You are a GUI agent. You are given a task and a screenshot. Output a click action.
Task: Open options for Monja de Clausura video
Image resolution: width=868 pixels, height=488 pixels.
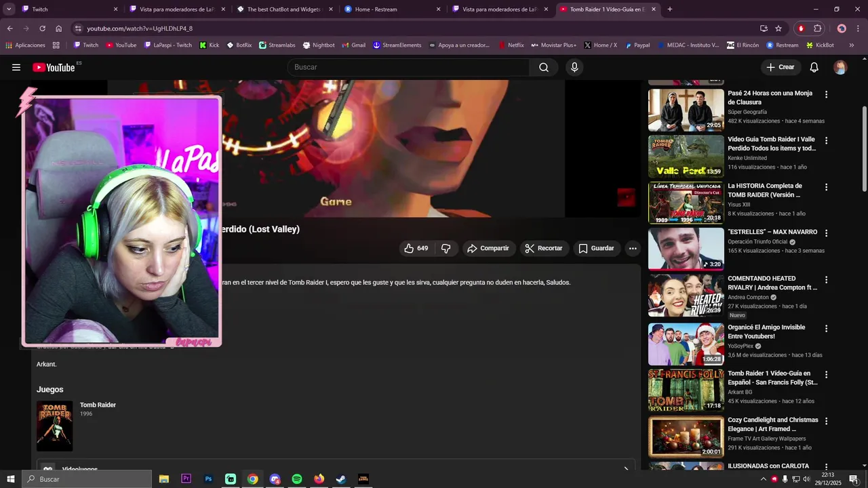tap(826, 95)
